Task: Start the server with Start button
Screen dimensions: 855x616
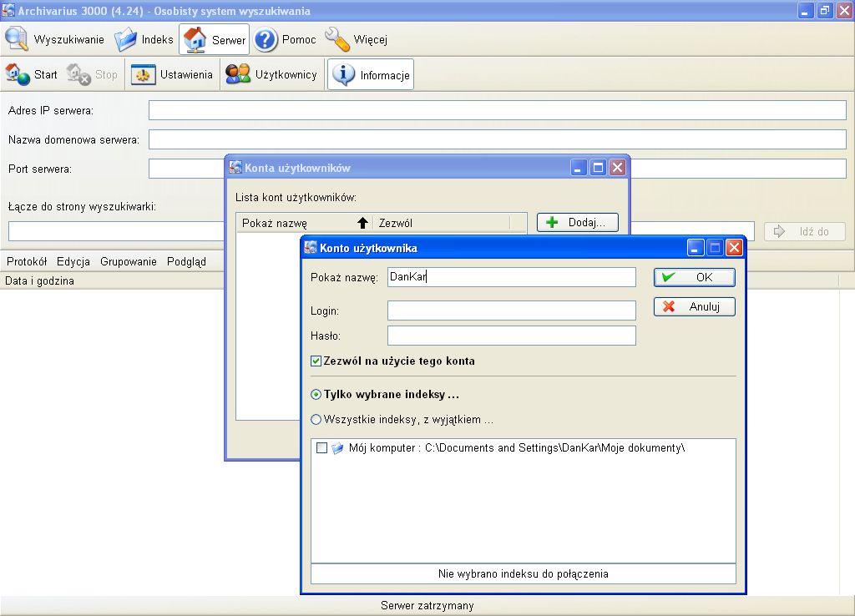Action: (32, 74)
